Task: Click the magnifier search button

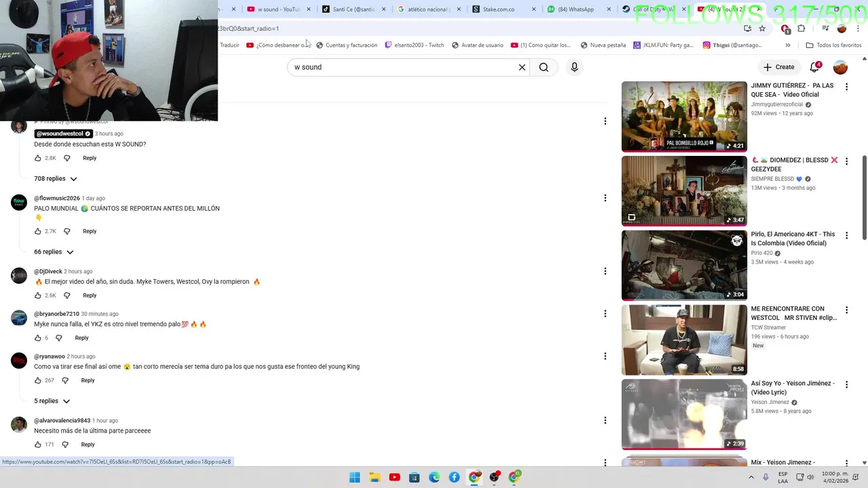Action: point(544,67)
